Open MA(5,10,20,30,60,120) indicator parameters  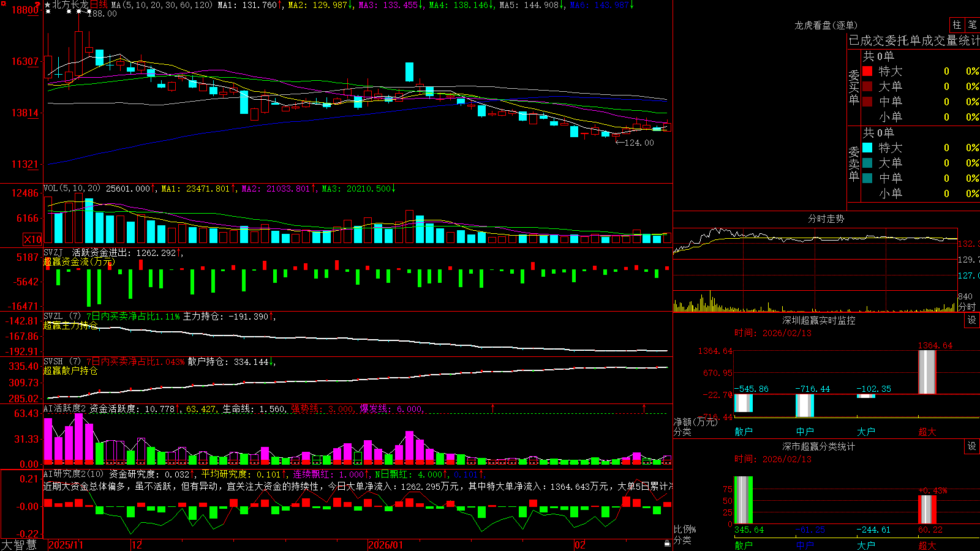click(x=162, y=5)
